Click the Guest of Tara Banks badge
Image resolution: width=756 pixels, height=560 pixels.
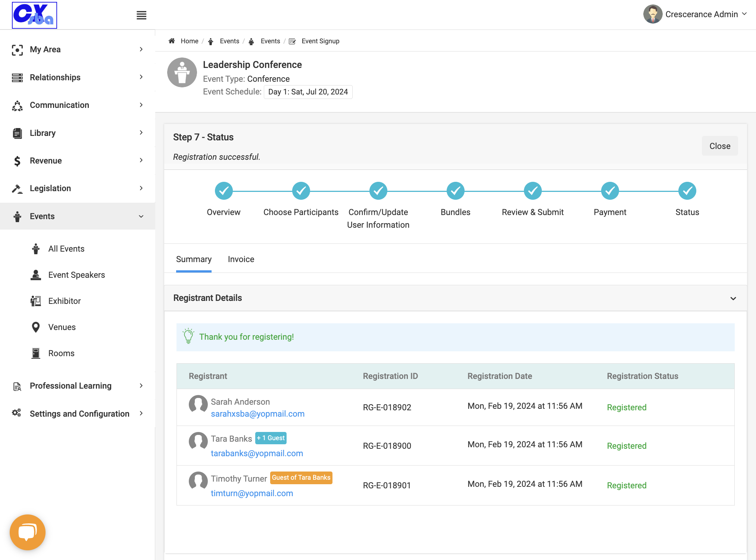[x=301, y=478]
